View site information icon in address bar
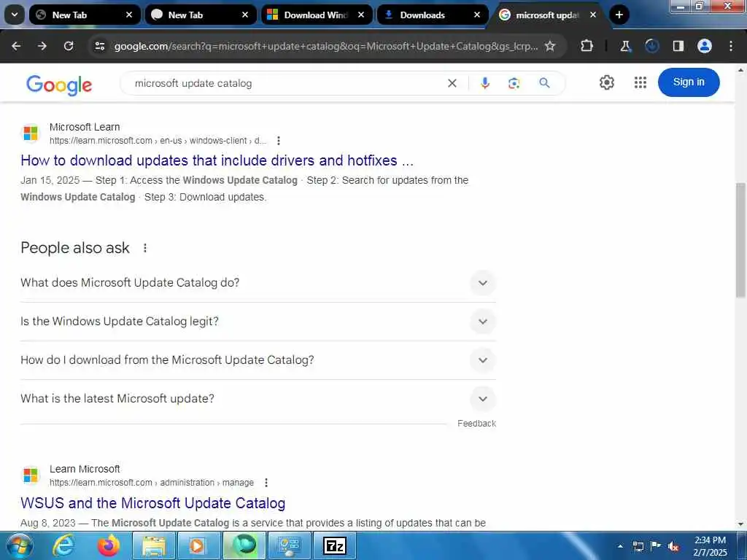Viewport: 747px width, 560px height. pyautogui.click(x=99, y=46)
